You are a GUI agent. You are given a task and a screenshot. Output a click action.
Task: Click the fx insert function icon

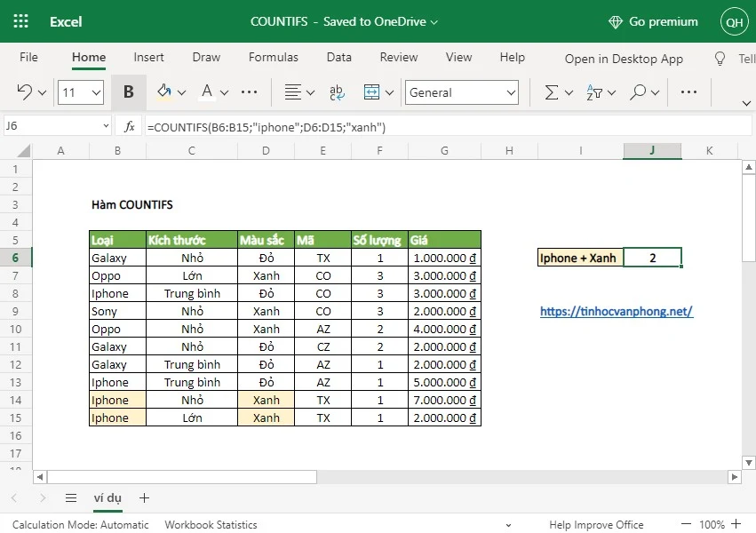129,127
